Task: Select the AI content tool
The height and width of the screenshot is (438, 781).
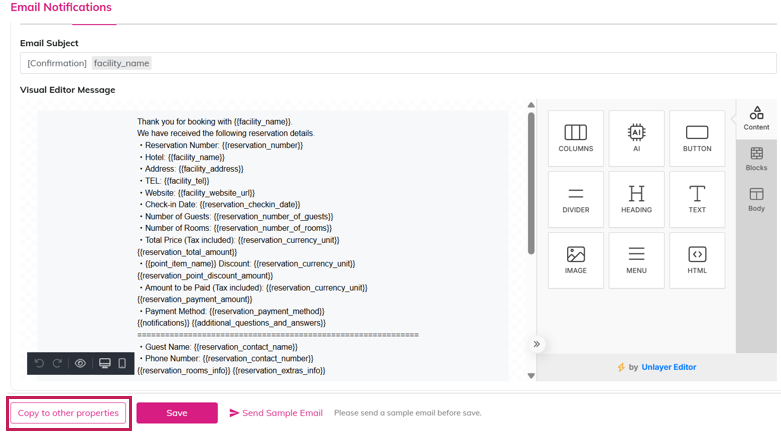Action: [x=636, y=138]
